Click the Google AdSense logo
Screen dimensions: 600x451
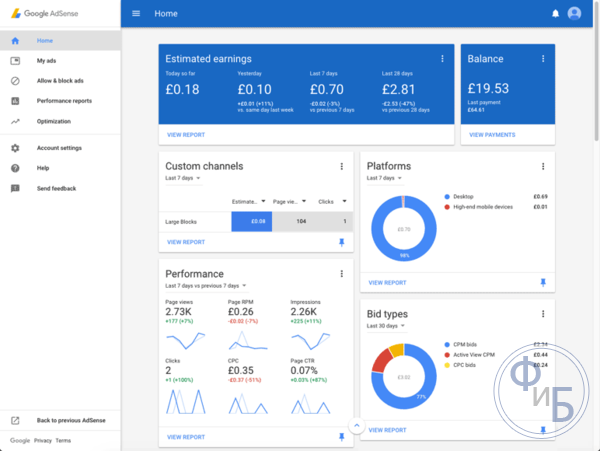pyautogui.click(x=44, y=13)
